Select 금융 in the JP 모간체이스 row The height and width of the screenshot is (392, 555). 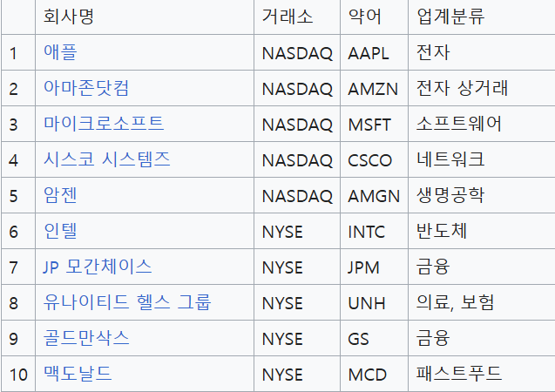(x=433, y=267)
